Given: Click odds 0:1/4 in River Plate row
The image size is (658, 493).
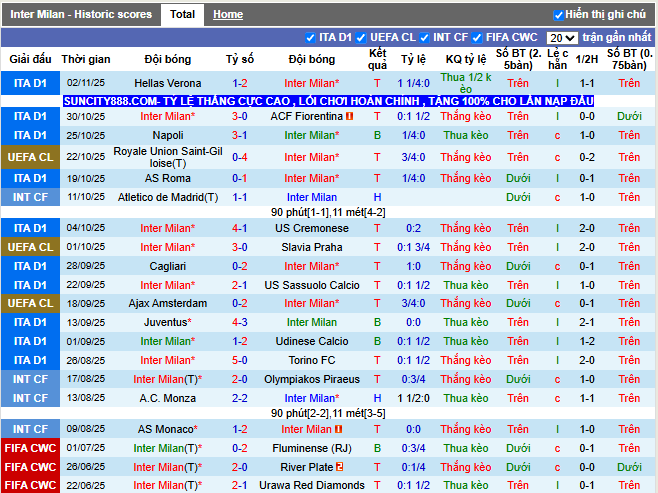Looking at the screenshot, I should point(413,467).
